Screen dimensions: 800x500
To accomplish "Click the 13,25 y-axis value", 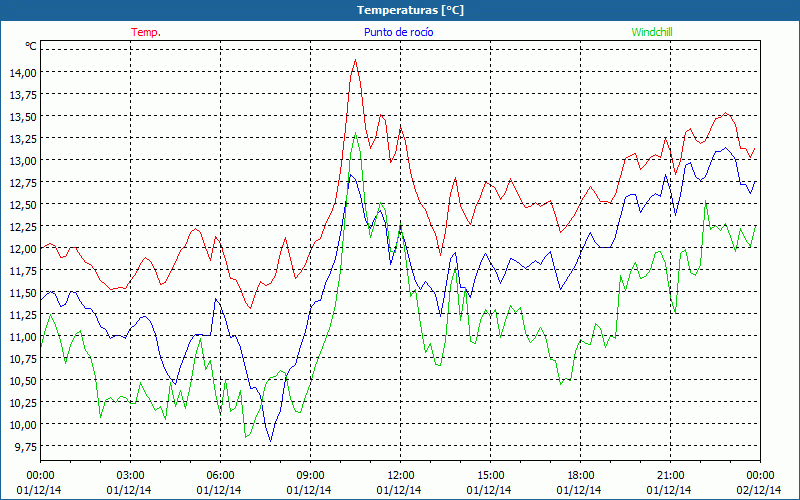I will click(x=23, y=138).
